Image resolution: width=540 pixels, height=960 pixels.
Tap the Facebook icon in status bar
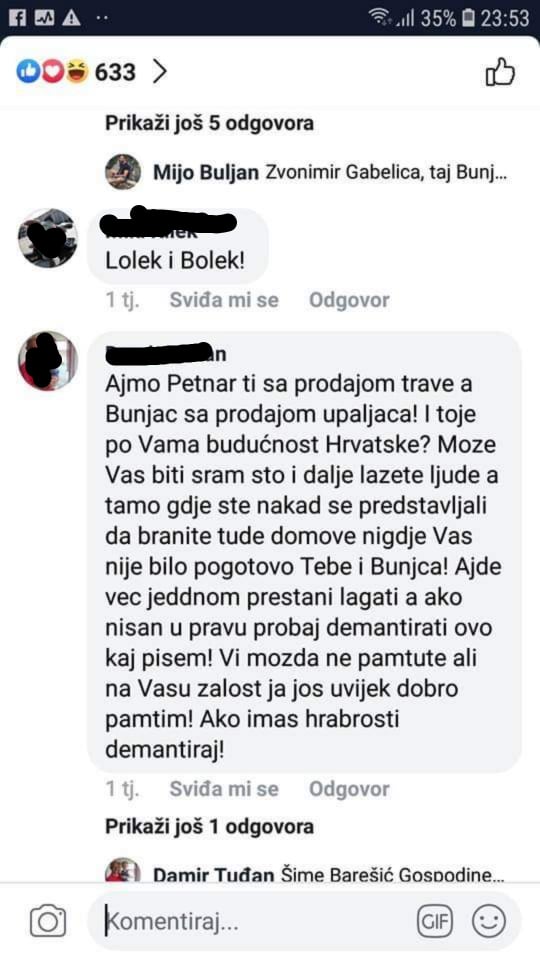pyautogui.click(x=18, y=18)
